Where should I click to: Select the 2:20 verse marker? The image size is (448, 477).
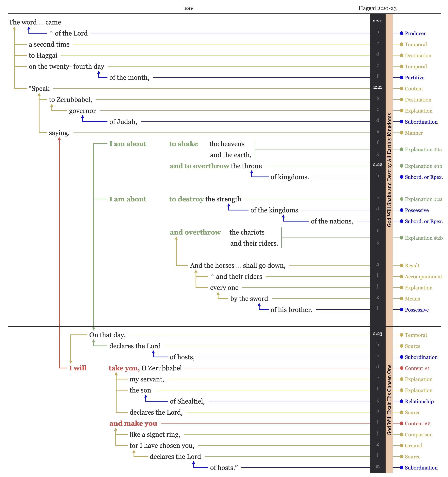coord(377,21)
